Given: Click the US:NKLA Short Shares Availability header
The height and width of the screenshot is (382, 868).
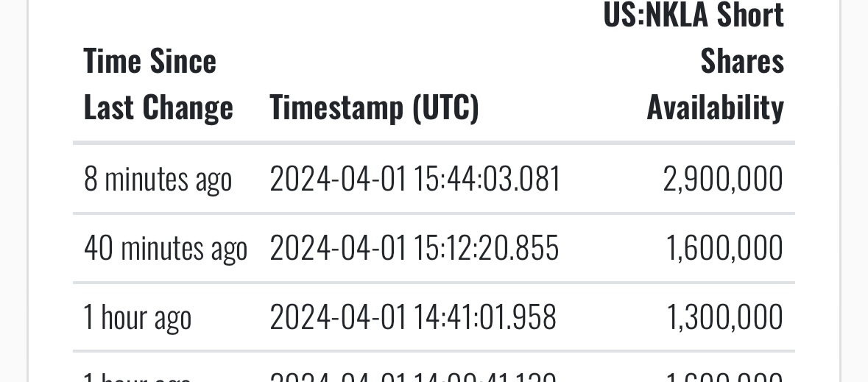Looking at the screenshot, I should (x=694, y=61).
